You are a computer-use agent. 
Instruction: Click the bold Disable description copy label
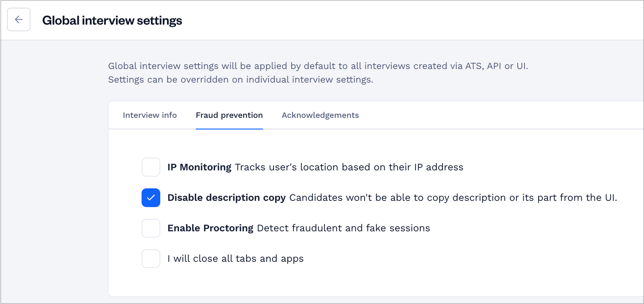pos(226,198)
